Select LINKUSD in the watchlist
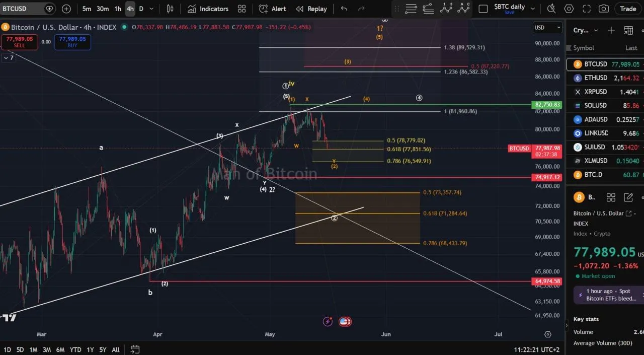 pos(605,133)
